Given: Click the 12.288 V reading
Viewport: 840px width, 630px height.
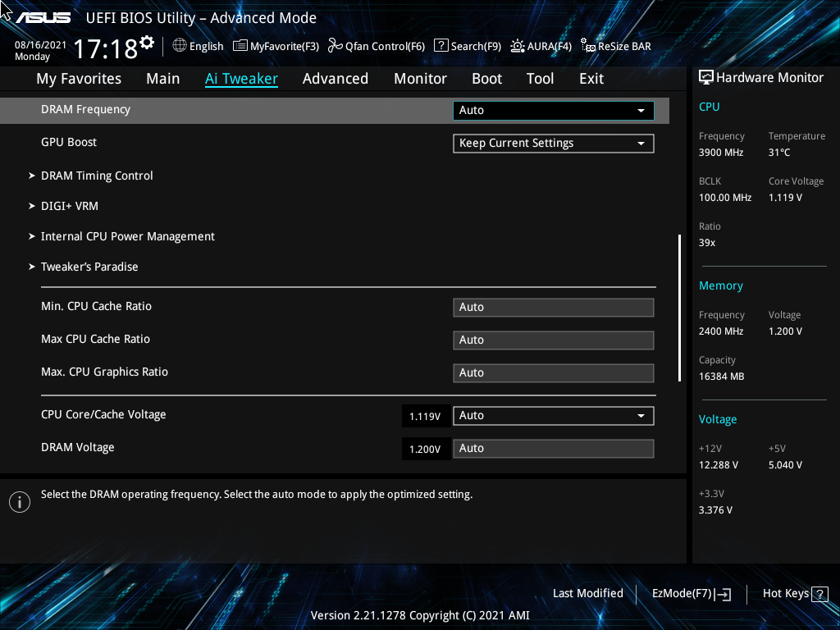Looking at the screenshot, I should point(719,465).
